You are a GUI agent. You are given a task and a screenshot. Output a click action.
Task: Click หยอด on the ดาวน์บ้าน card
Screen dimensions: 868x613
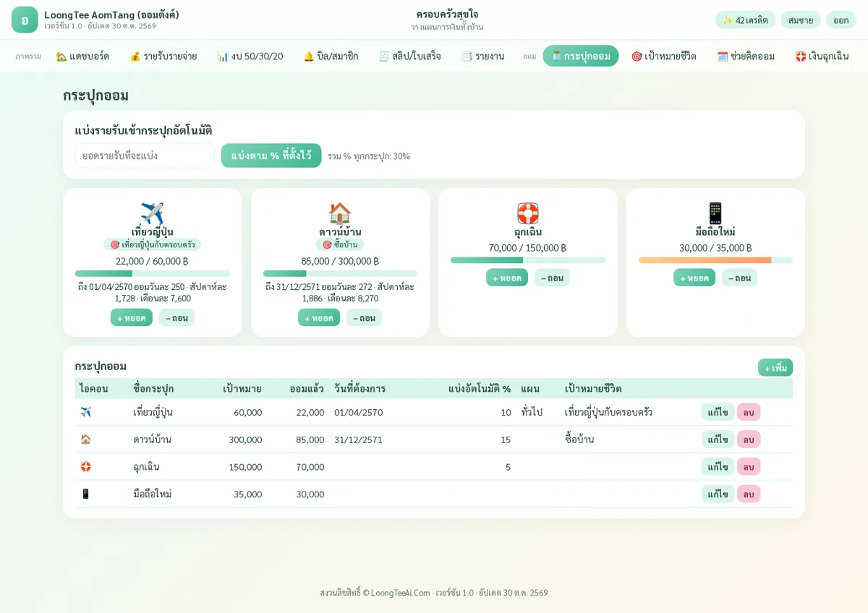[319, 317]
